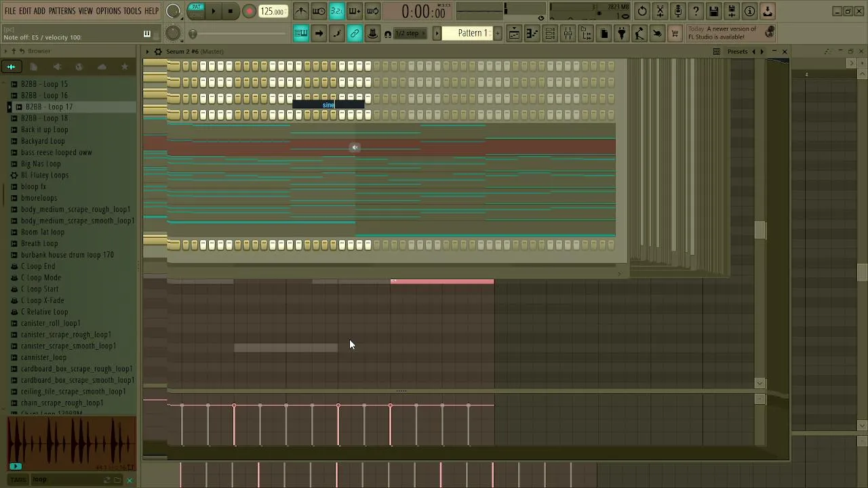
Task: Open the Playlist window from toolbar
Action: click(514, 33)
